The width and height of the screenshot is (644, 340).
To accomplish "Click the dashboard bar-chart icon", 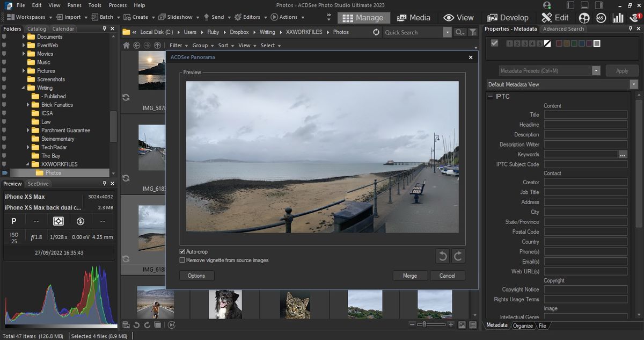I will point(617,17).
